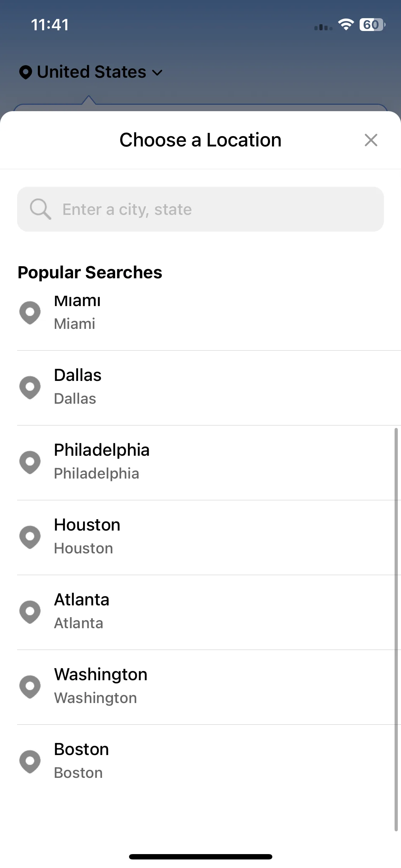
Task: Tap the pin icon beside Washington
Action: (x=30, y=687)
